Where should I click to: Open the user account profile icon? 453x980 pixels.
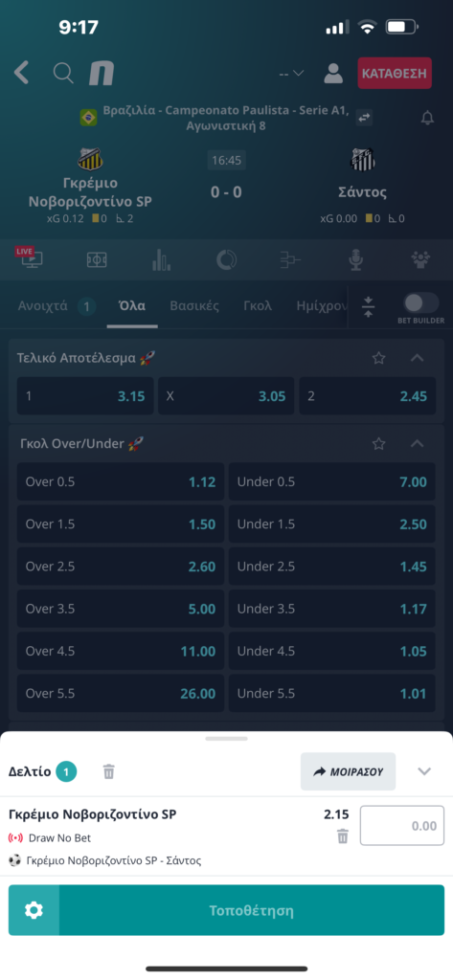[x=333, y=73]
